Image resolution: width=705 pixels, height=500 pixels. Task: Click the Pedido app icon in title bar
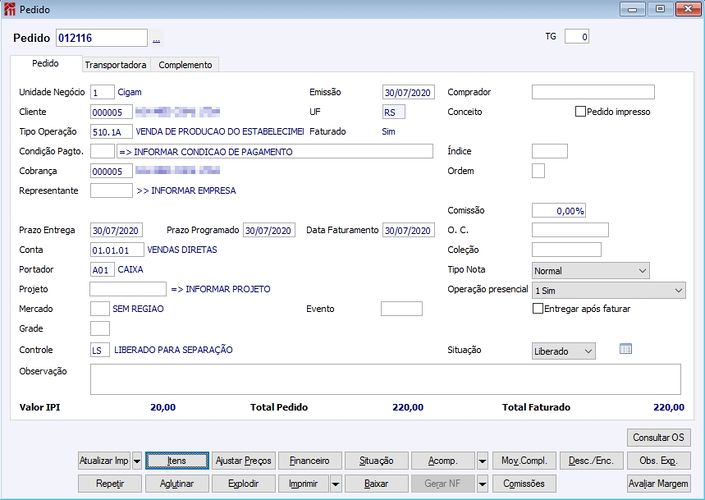pos(10,8)
